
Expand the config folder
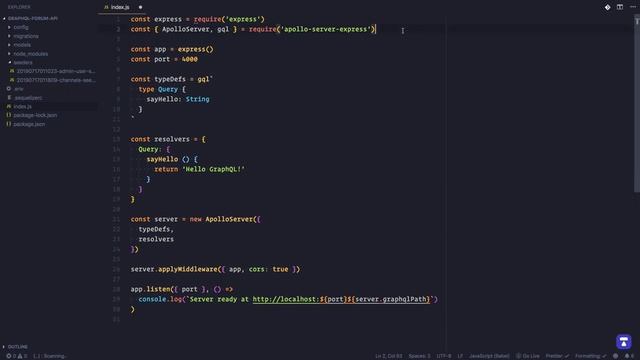point(21,27)
